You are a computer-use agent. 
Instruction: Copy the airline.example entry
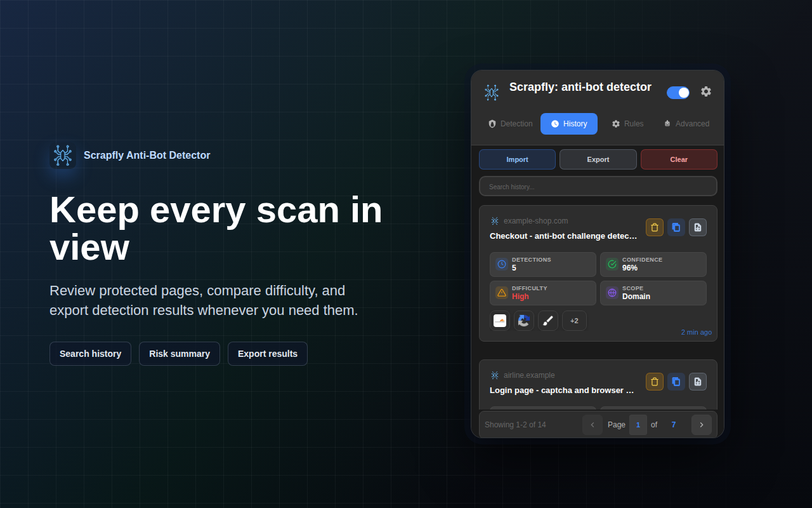coord(676,382)
